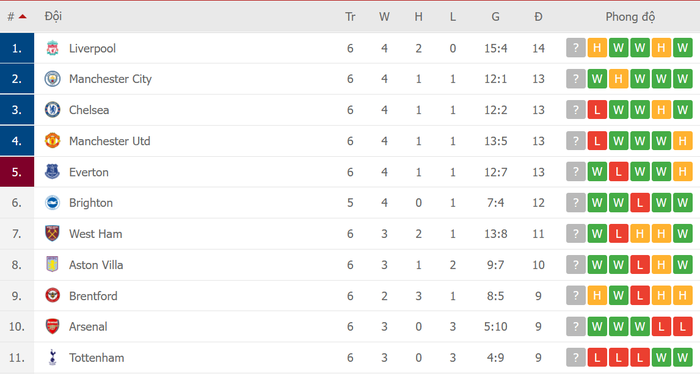Image resolution: width=700 pixels, height=374 pixels.
Task: Sort table by the # rank column arrow
Action: (x=22, y=17)
